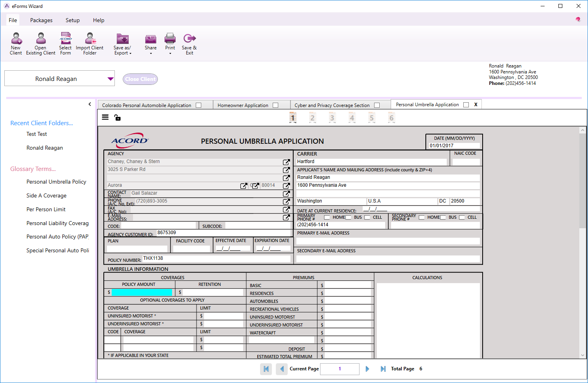Image resolution: width=588 pixels, height=383 pixels.
Task: Open link icon on Chaney, Chaney & Stern row
Action: coord(287,162)
